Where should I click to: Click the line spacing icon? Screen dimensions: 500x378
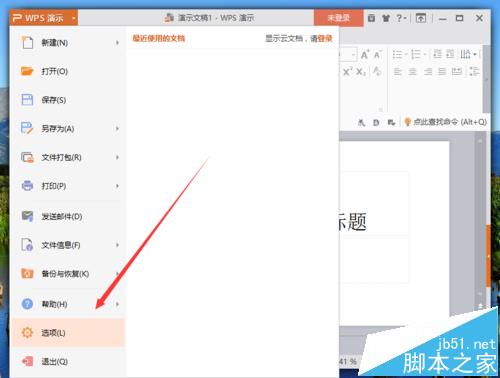(x=474, y=71)
